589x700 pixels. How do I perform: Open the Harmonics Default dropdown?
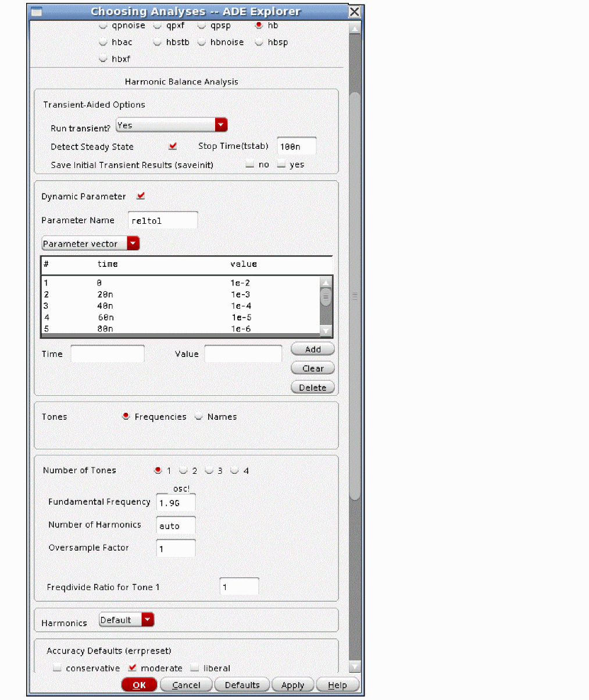pos(148,620)
